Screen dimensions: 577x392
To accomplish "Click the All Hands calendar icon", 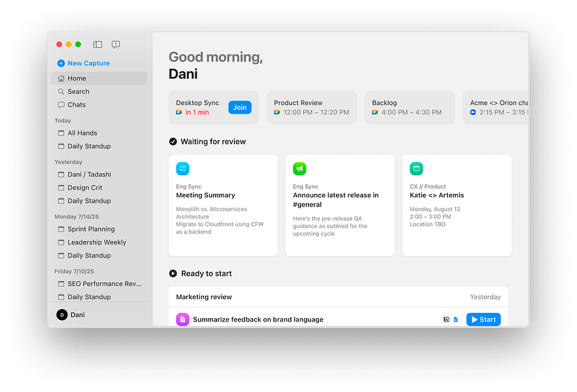I will [x=61, y=133].
